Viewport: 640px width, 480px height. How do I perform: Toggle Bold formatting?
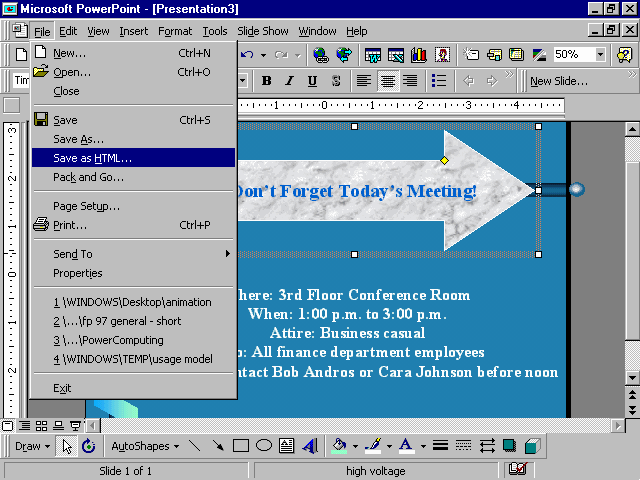click(x=267, y=81)
